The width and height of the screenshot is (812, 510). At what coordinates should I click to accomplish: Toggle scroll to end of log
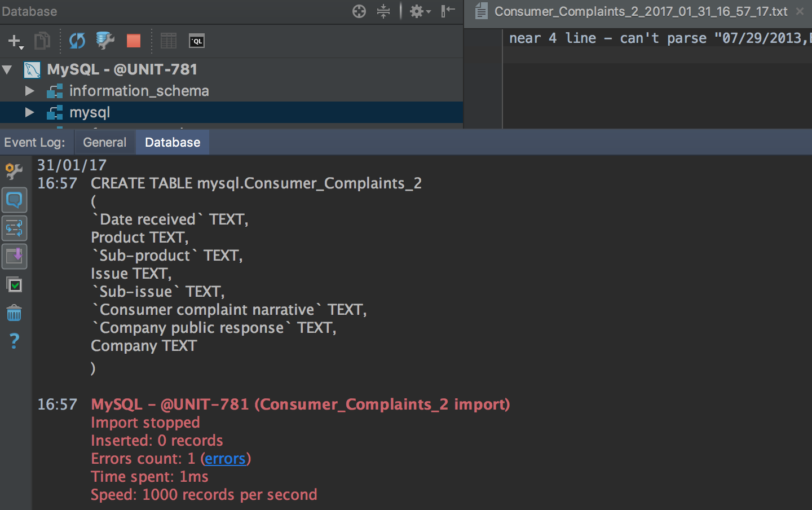(x=14, y=257)
